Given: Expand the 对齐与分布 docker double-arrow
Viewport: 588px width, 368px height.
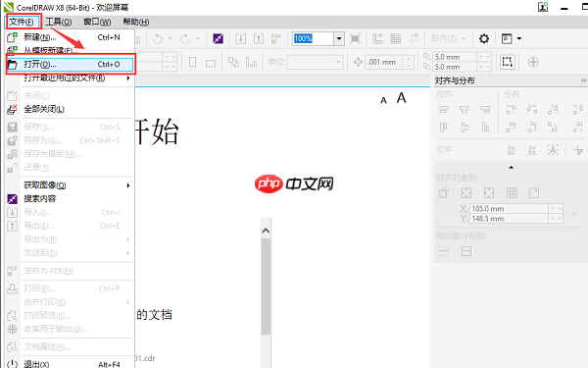Looking at the screenshot, I should click(x=583, y=80).
